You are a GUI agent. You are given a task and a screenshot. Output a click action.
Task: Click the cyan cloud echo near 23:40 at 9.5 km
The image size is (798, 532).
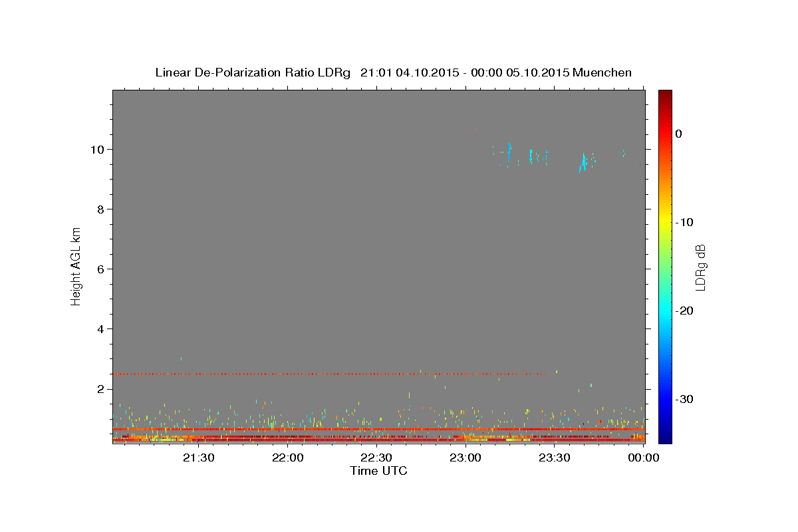tap(583, 162)
